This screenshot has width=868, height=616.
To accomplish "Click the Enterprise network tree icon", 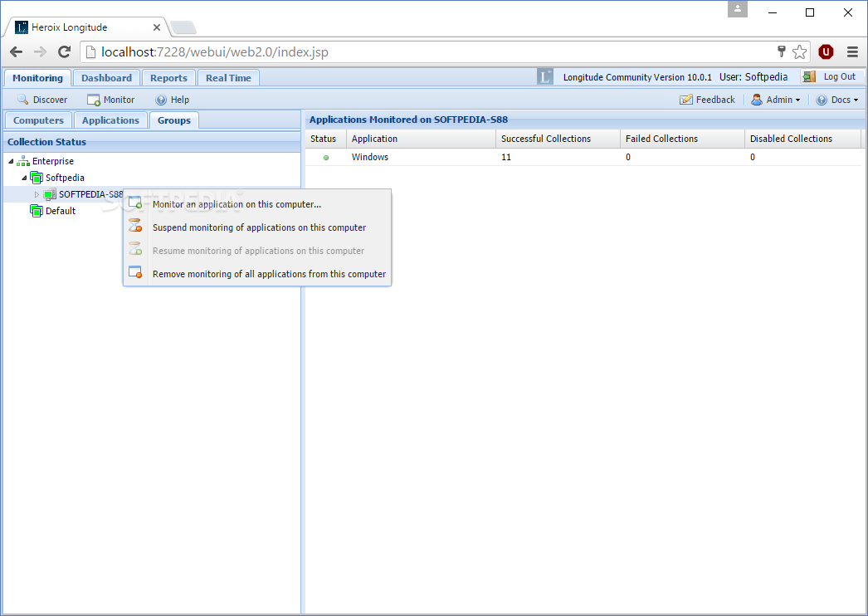I will [22, 161].
